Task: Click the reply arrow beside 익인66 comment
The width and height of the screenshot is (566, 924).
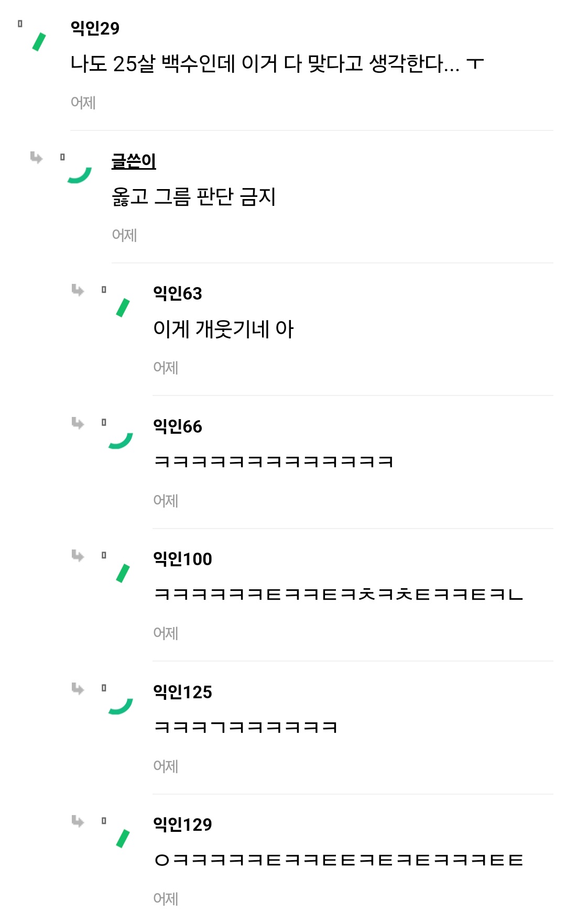Action: pyautogui.click(x=78, y=423)
